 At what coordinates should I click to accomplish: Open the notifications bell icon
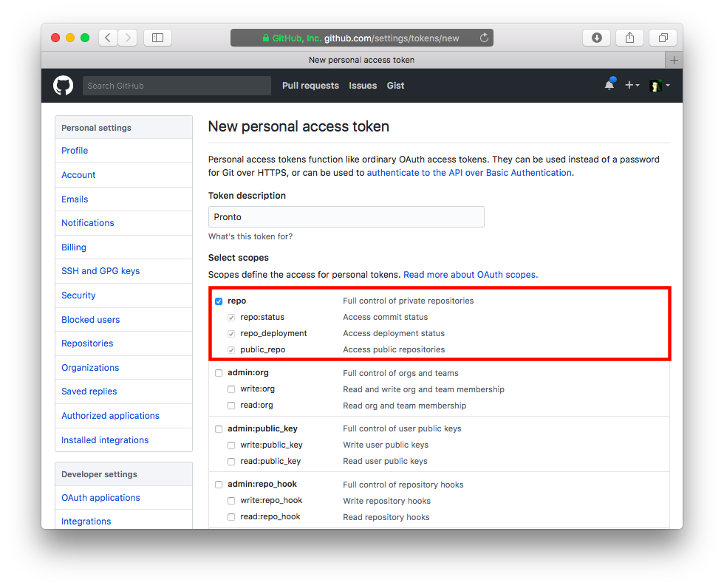(609, 84)
